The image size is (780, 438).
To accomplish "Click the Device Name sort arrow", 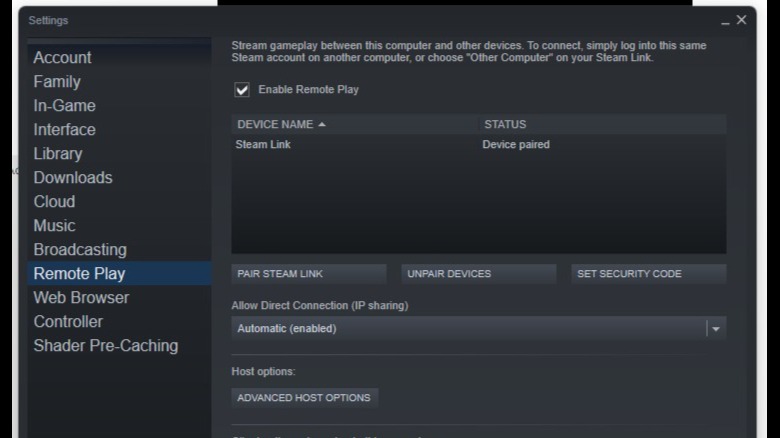I will tap(322, 124).
